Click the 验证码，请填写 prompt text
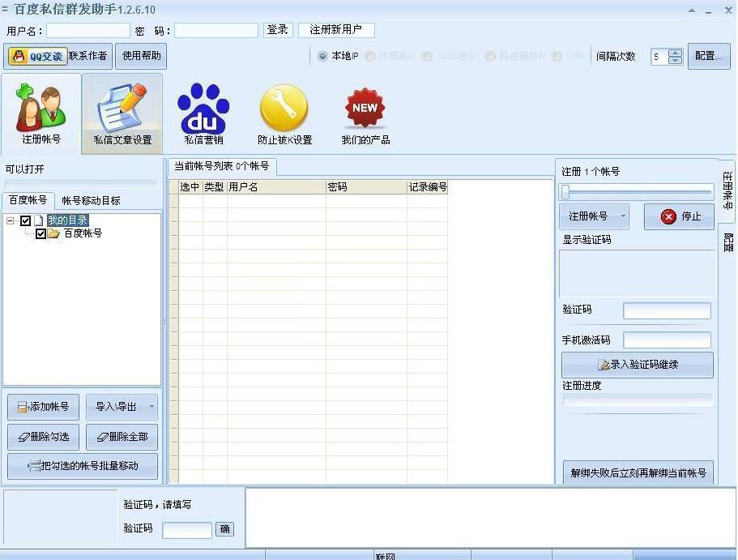This screenshot has width=738, height=560. (157, 504)
